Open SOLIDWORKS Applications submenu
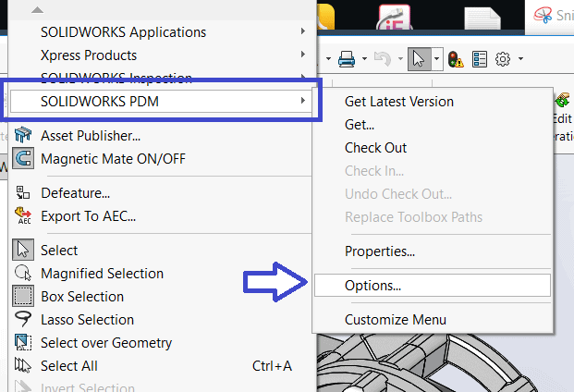This screenshot has height=392, width=574. point(162,32)
